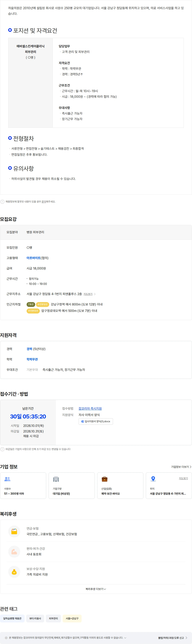192x644 pixels.
Task: Click the 사원수 51~300명 이하 card
Action: [x=23, y=485]
